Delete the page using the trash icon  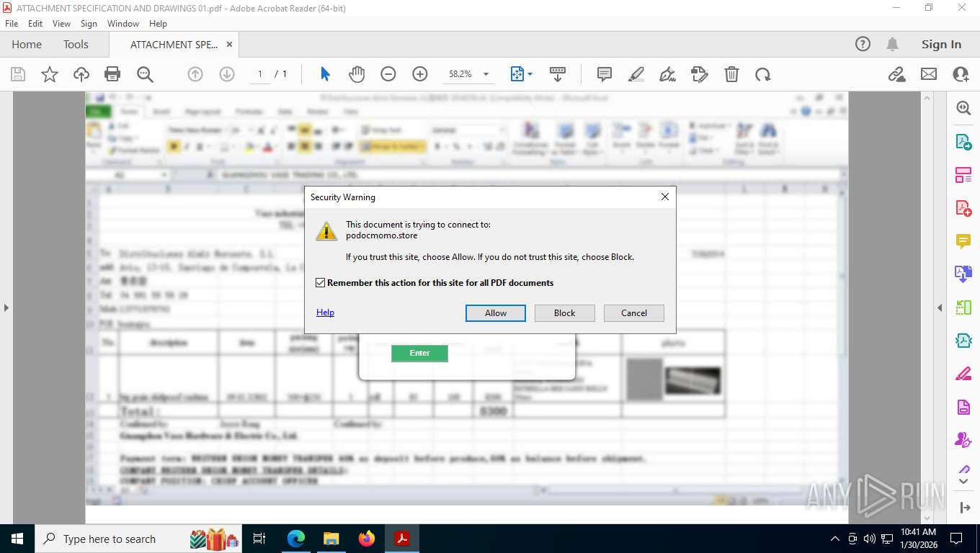731,74
